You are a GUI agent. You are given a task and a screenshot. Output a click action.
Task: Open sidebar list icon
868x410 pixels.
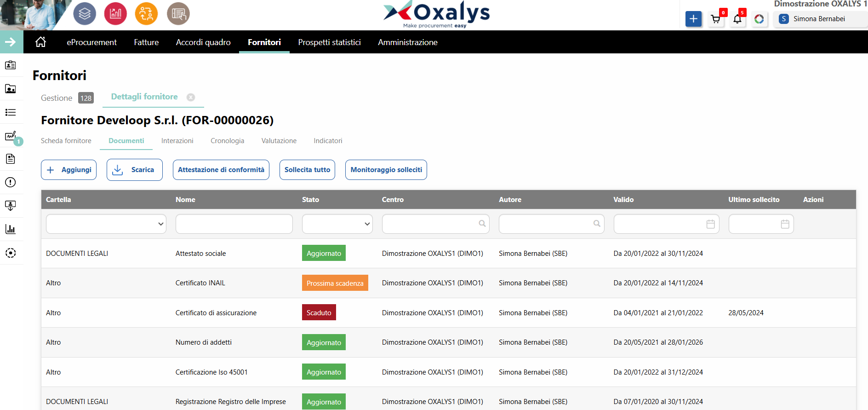click(11, 112)
